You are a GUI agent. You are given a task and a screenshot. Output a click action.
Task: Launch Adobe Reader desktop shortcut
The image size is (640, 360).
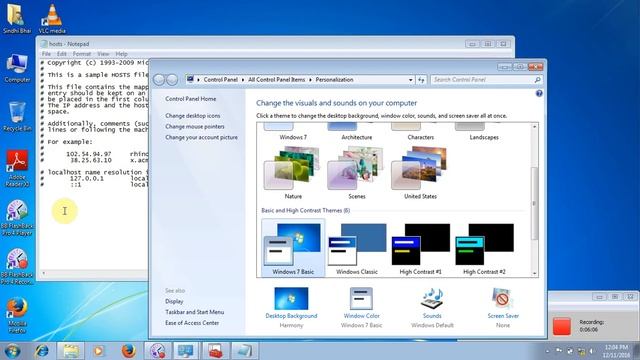point(17,168)
